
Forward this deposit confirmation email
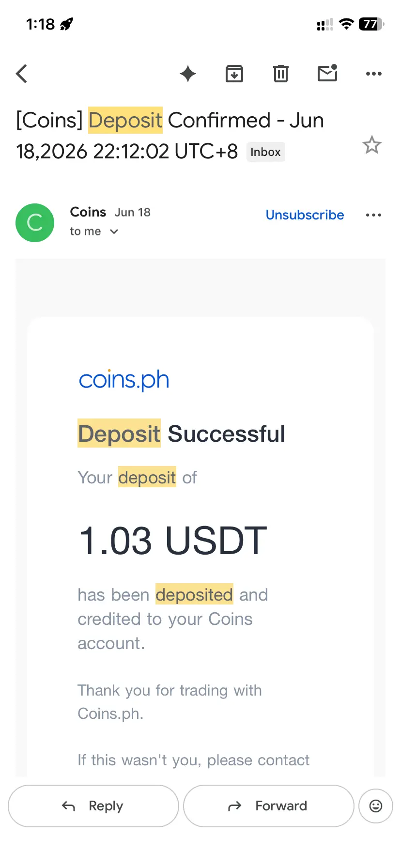pyautogui.click(x=269, y=806)
